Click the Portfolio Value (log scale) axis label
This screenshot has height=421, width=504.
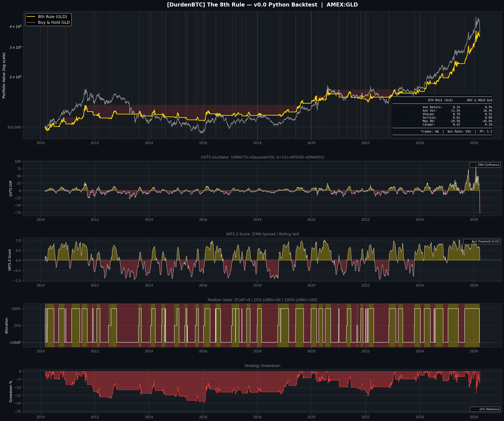(4, 76)
